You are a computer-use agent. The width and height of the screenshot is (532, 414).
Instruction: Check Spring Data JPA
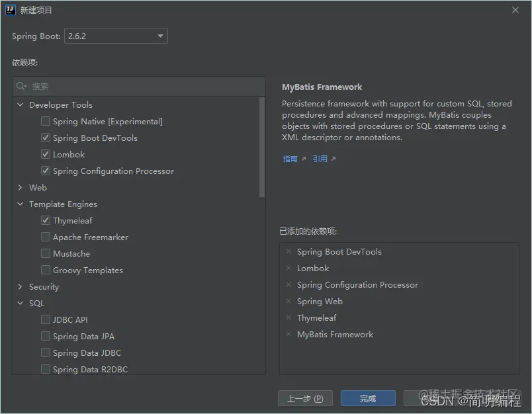46,336
